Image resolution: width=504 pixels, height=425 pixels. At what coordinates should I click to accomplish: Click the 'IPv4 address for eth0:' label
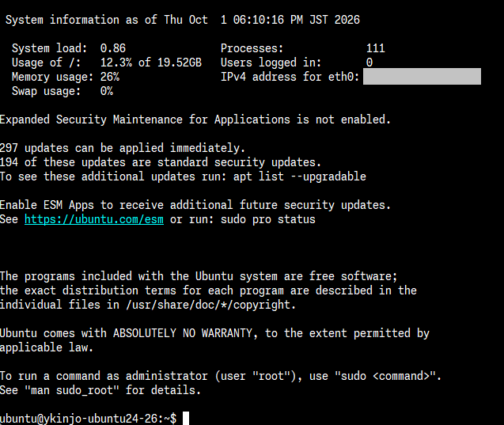290,77
